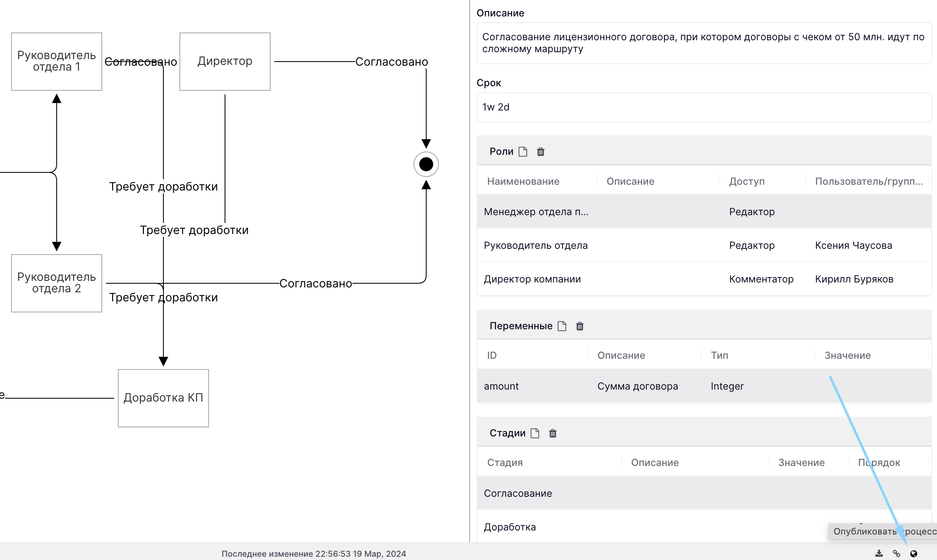Image resolution: width=937 pixels, height=560 pixels.
Task: Click the trash icon next to Переменные
Action: coord(580,326)
